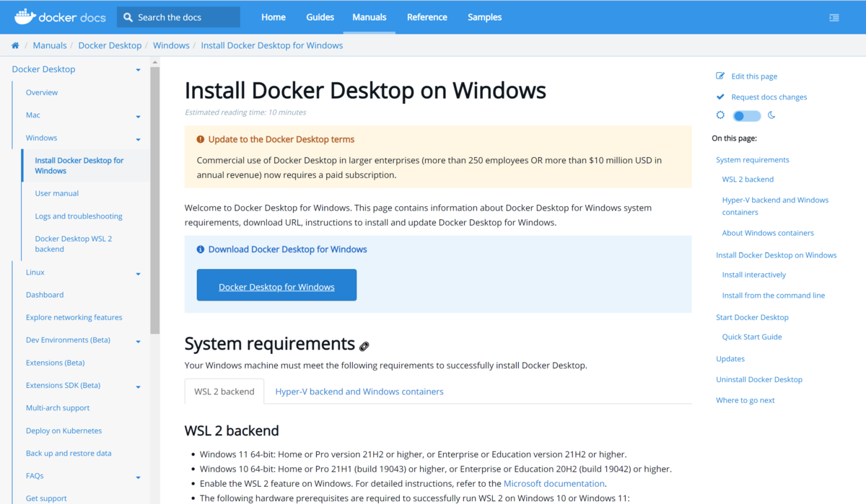Click the Edit this page pencil icon
The image size is (866, 504).
(720, 76)
